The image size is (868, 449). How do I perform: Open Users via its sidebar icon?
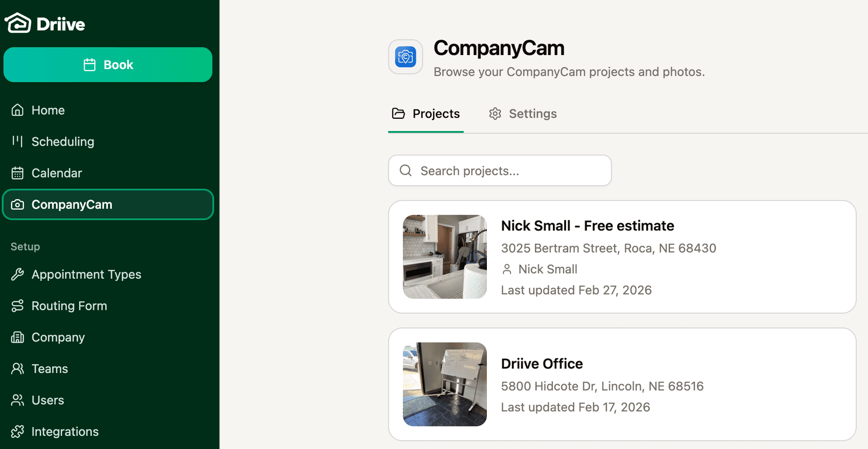(x=18, y=400)
